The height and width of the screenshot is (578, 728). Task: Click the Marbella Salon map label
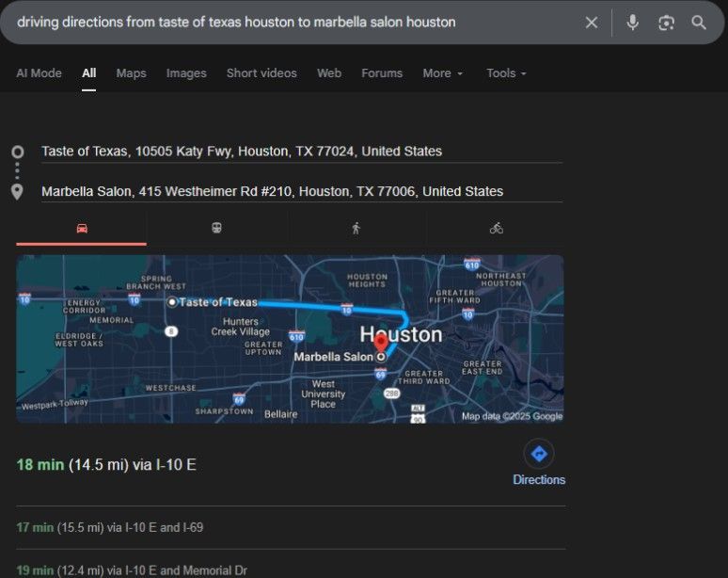[x=333, y=357]
